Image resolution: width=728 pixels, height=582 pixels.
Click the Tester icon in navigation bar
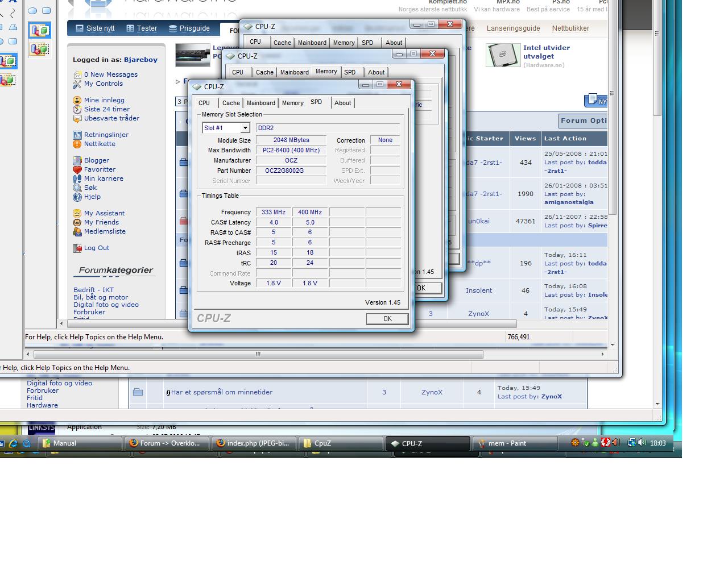coord(130,28)
